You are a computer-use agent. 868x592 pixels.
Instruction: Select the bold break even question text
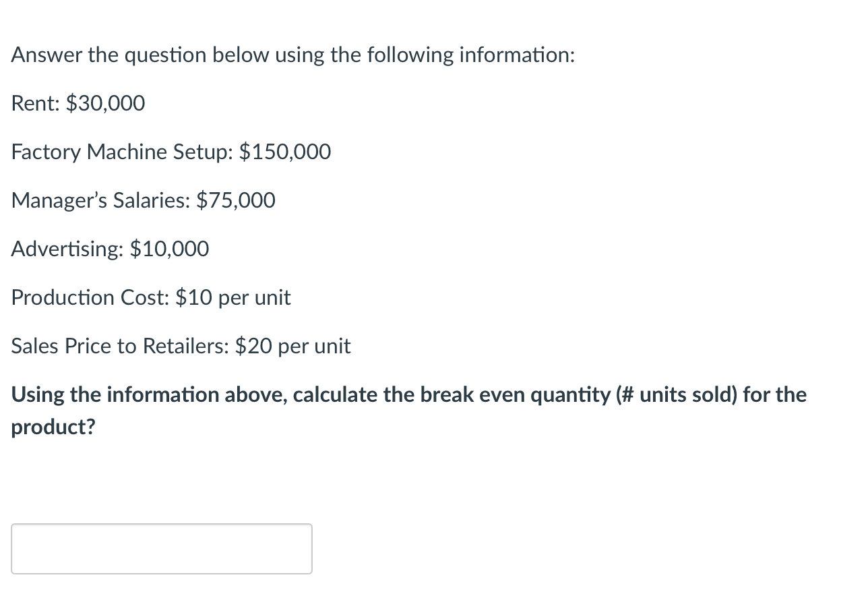[x=408, y=394]
